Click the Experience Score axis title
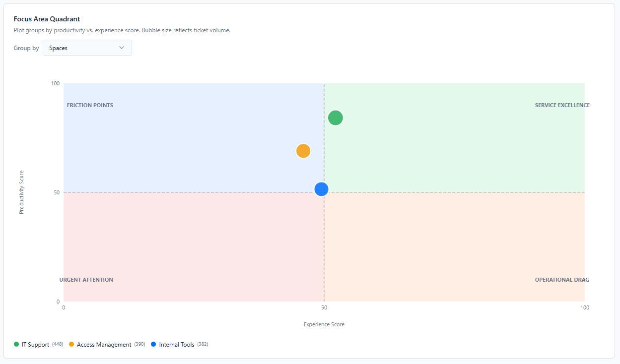The image size is (620, 364). (324, 324)
